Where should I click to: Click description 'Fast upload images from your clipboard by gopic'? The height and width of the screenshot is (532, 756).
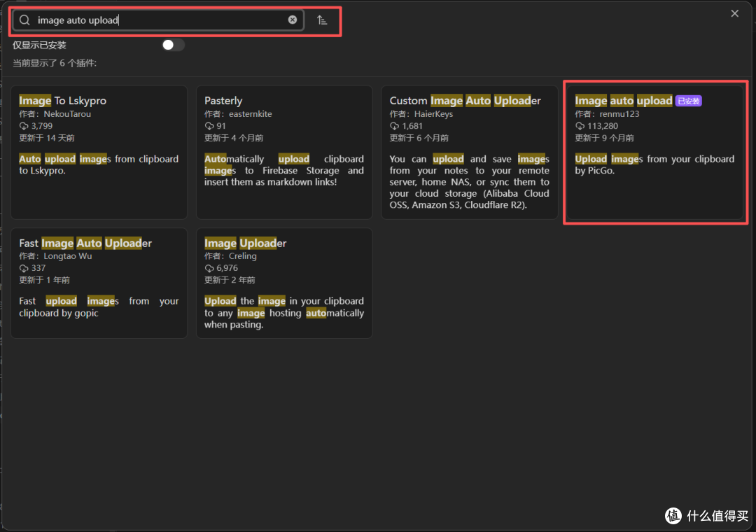point(99,307)
